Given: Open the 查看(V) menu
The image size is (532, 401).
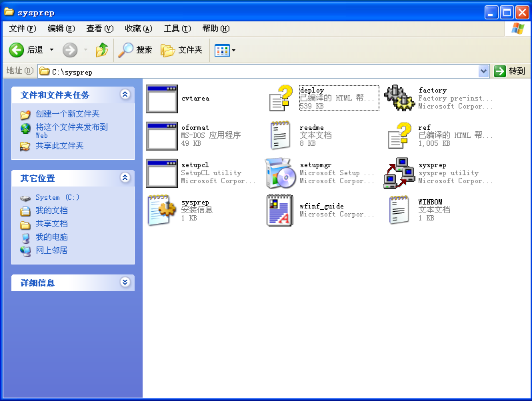Looking at the screenshot, I should click(100, 29).
